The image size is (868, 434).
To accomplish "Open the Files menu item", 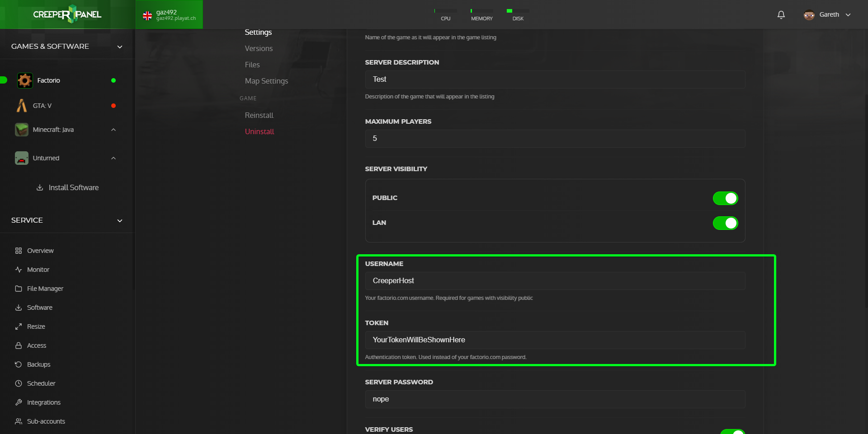I will point(252,65).
